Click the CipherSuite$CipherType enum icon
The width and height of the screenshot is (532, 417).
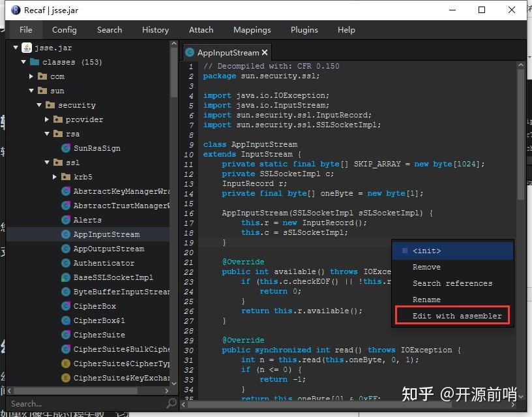click(x=66, y=363)
